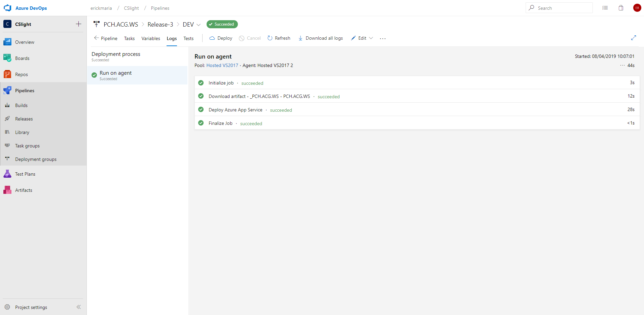Open the Download artifact log row
The width and height of the screenshot is (644, 315).
tap(417, 96)
